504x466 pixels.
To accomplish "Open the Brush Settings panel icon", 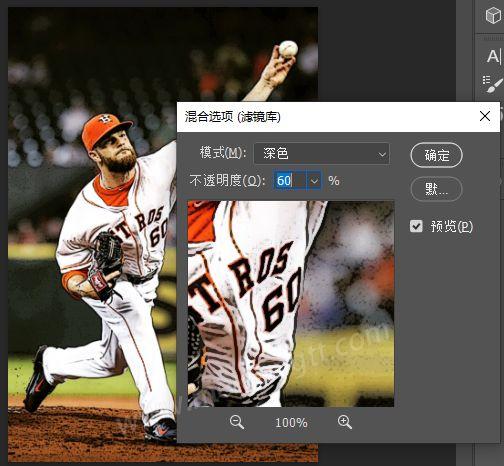I will 493,84.
